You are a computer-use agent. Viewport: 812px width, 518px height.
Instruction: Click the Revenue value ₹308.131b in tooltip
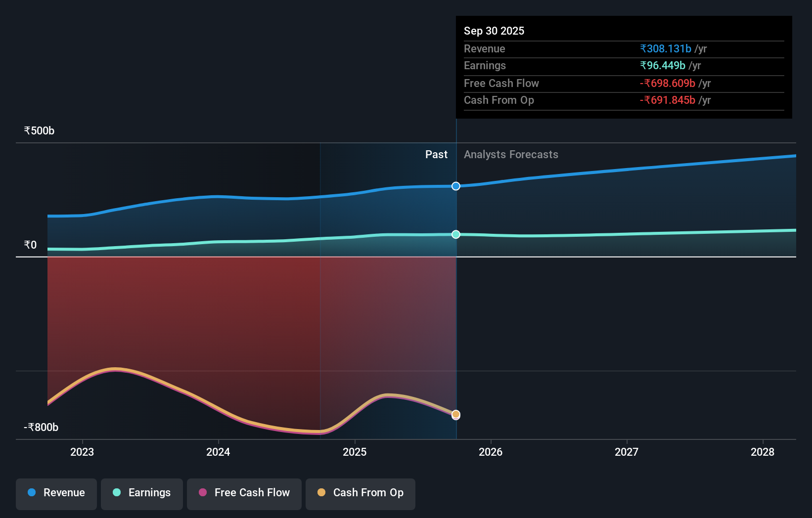click(666, 48)
